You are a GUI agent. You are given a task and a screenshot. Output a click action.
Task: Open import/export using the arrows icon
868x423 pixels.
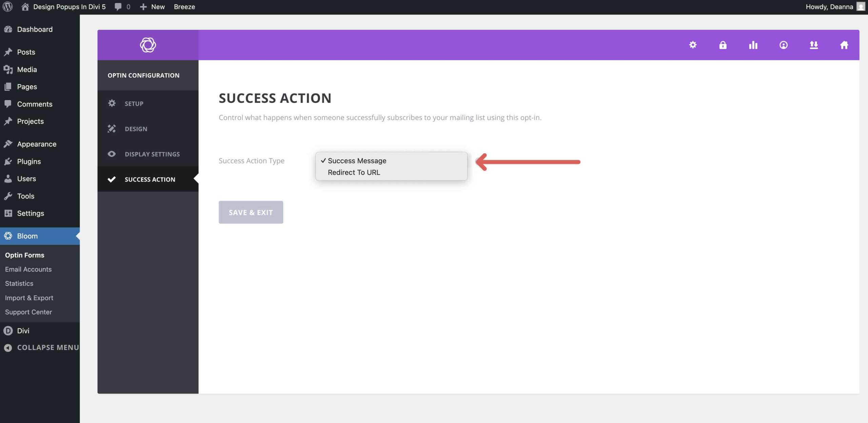click(x=814, y=45)
